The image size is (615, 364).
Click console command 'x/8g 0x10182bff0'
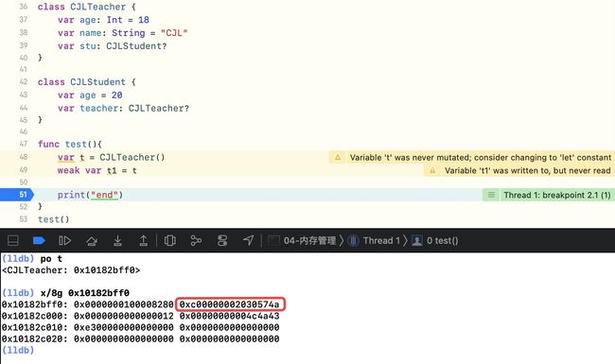click(85, 293)
